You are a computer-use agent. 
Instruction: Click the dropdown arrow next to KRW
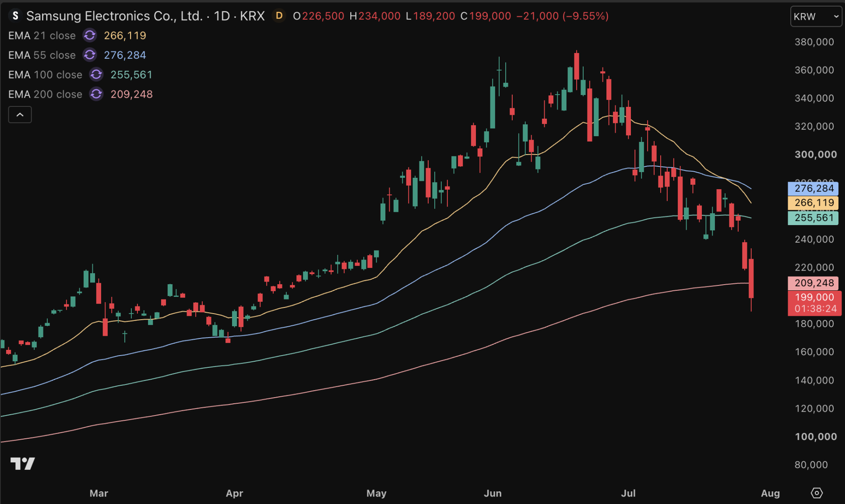(836, 17)
